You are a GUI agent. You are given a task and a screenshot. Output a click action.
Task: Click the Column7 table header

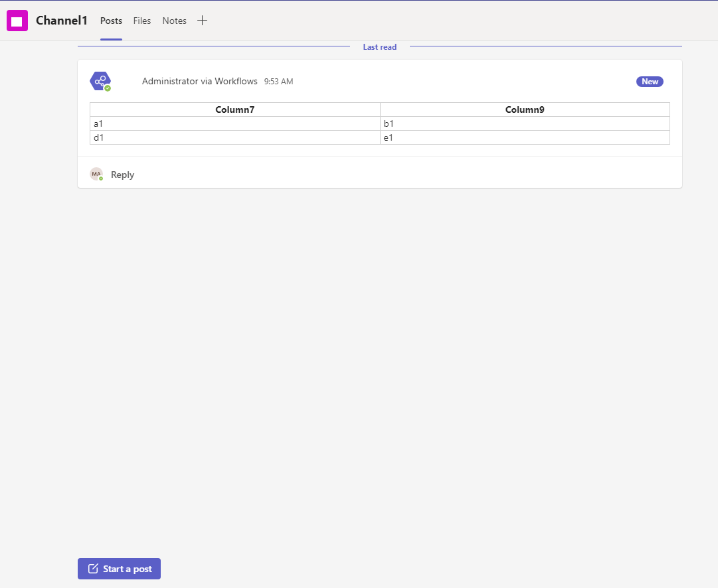pos(235,110)
